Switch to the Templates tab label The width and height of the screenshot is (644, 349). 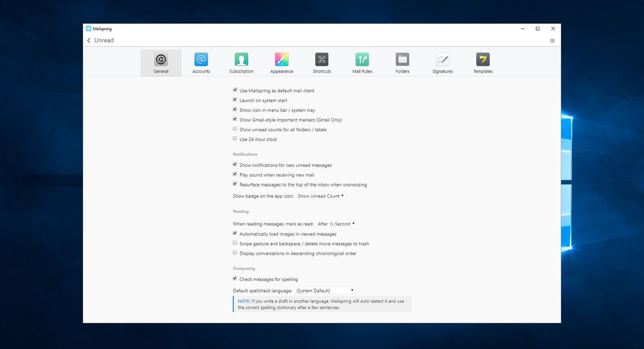pos(483,71)
